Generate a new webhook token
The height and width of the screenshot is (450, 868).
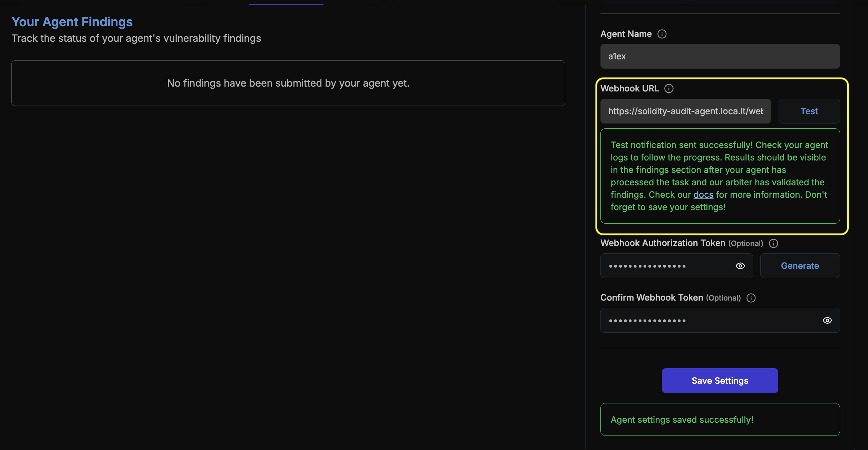[800, 266]
